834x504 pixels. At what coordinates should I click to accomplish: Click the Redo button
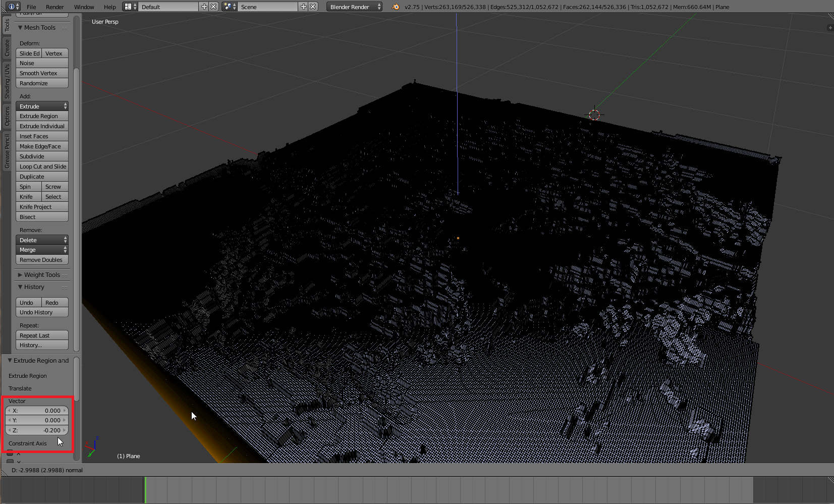coord(54,303)
